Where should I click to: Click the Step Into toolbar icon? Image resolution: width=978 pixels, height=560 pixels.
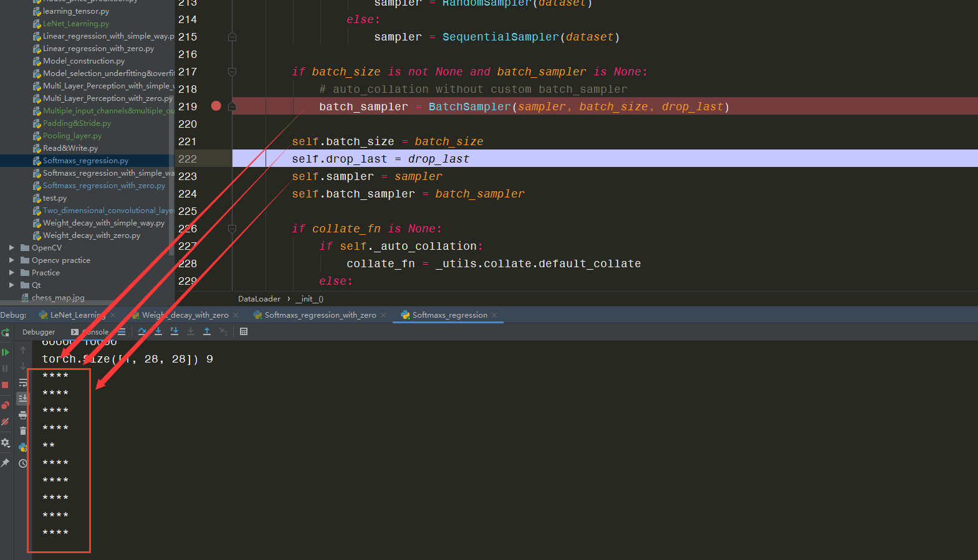tap(158, 331)
